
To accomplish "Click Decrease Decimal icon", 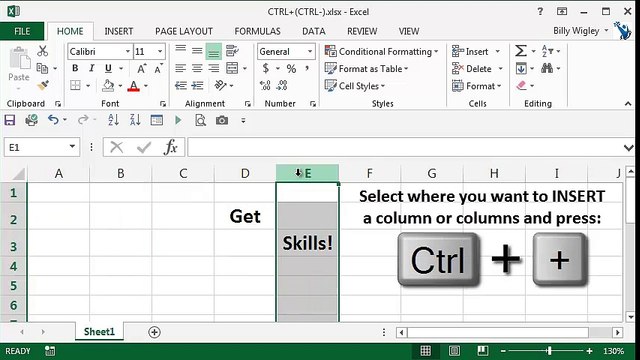I will click(282, 85).
